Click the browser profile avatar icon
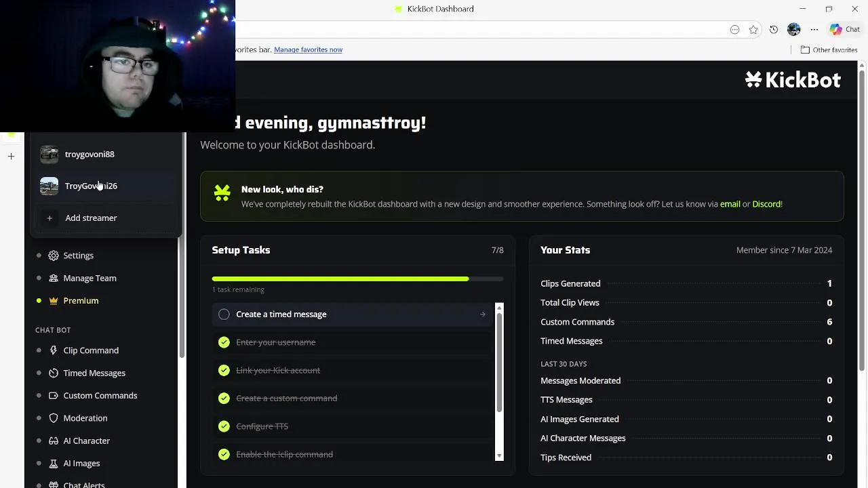The image size is (868, 488). 794,29
